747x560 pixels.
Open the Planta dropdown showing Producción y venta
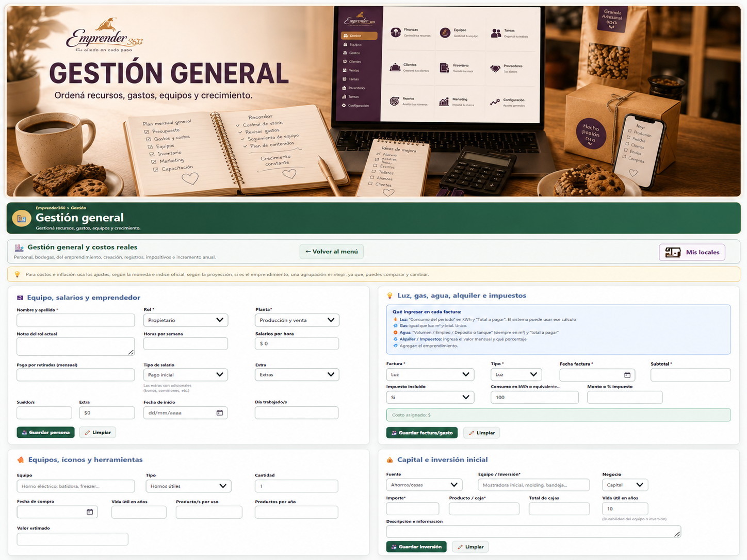(x=297, y=320)
